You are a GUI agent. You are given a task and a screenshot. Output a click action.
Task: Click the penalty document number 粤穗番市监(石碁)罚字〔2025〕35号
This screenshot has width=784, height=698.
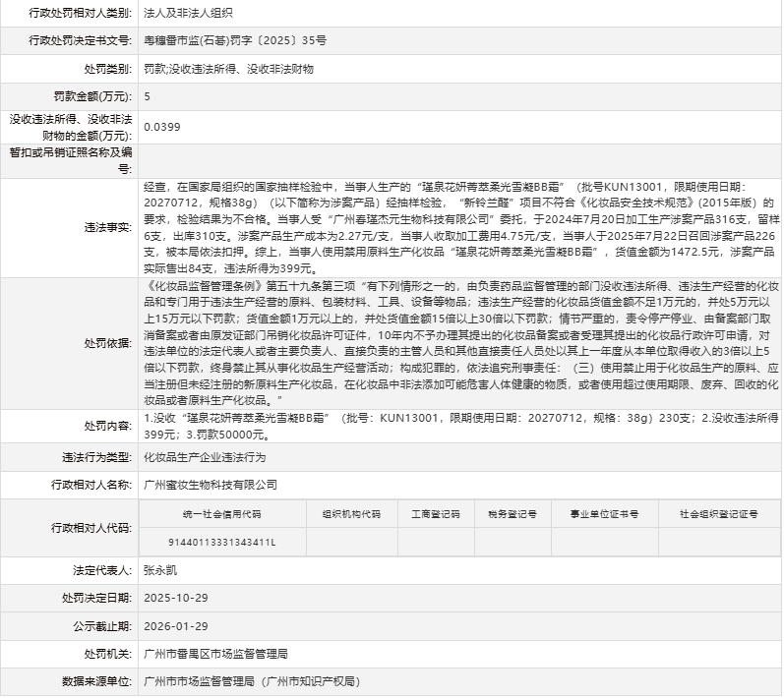click(x=235, y=41)
